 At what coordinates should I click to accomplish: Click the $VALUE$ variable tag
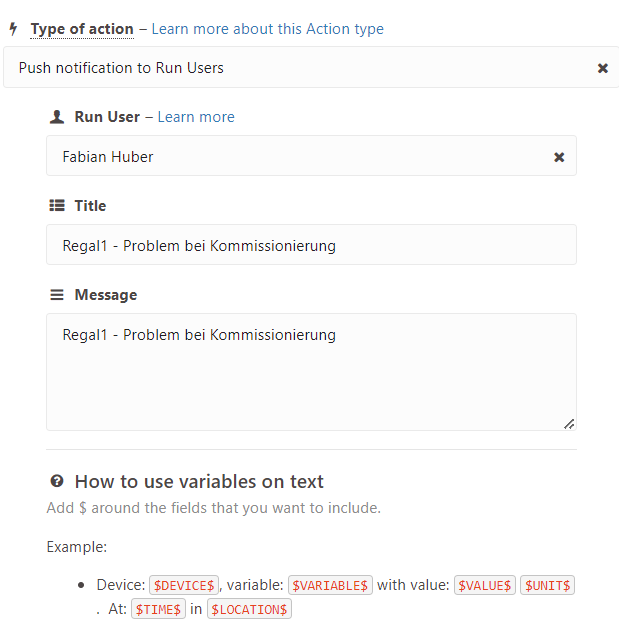pyautogui.click(x=485, y=585)
